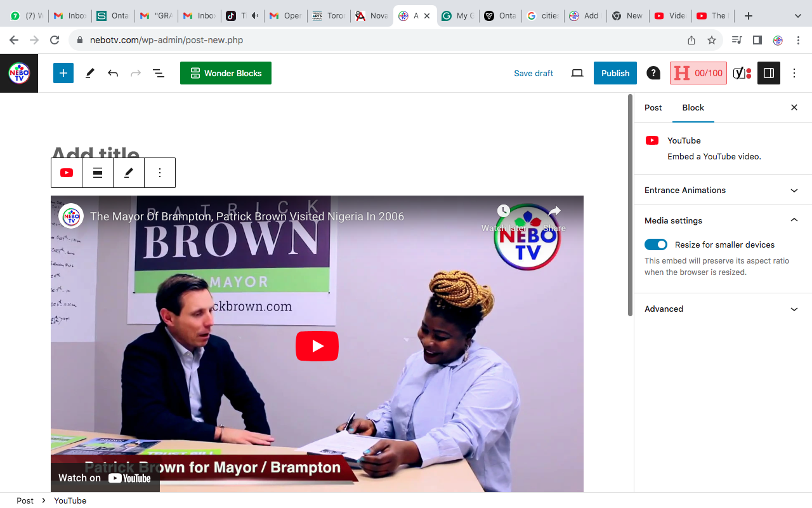Image resolution: width=812 pixels, height=508 pixels.
Task: Click the editor vertical scrollbar
Action: pyautogui.click(x=630, y=204)
